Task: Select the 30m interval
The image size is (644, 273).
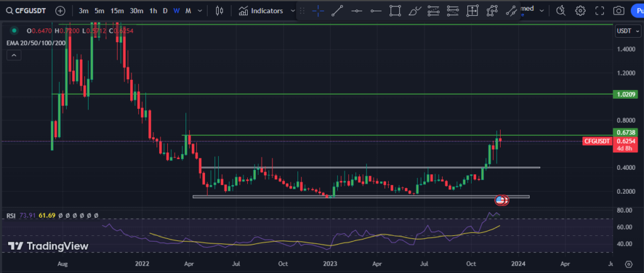Action: (x=136, y=11)
